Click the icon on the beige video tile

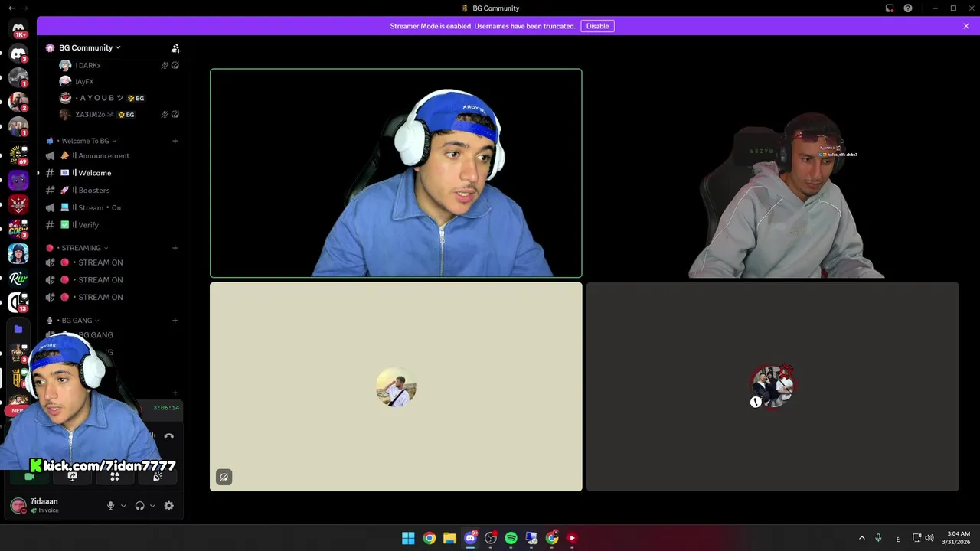(224, 477)
